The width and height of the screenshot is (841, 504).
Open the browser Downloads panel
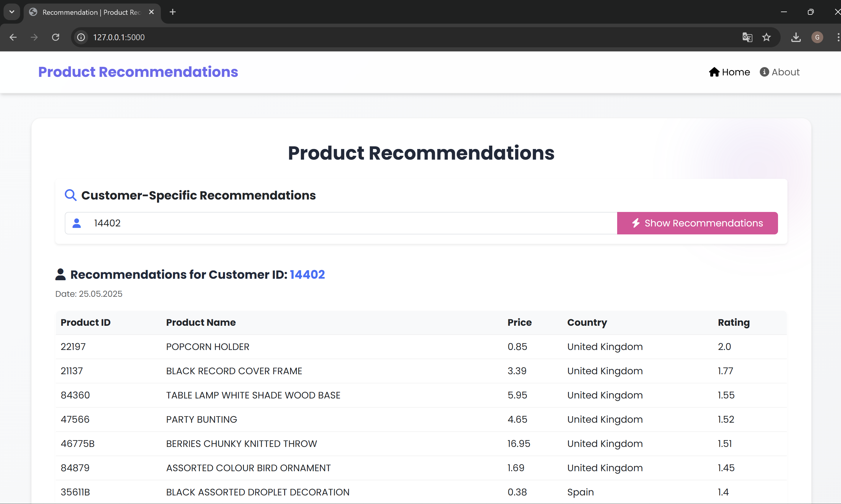coord(796,37)
